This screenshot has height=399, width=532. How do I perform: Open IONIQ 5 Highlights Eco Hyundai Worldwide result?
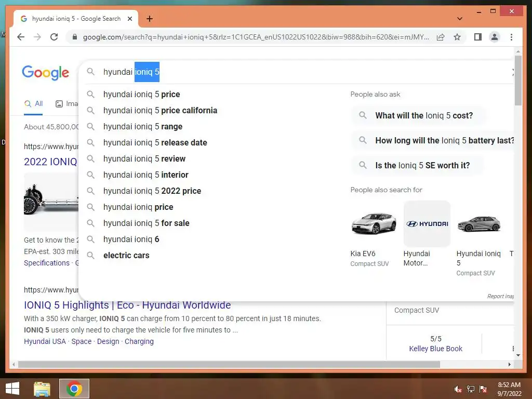[127, 305]
